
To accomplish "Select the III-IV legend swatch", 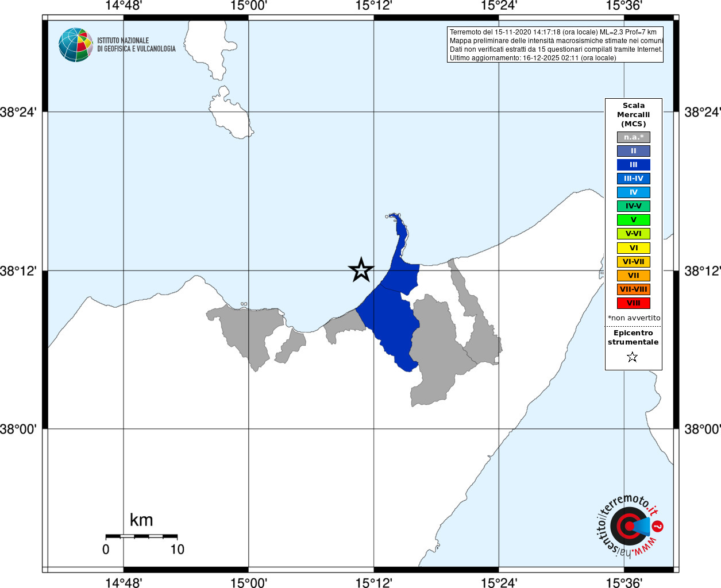I will pyautogui.click(x=634, y=179).
